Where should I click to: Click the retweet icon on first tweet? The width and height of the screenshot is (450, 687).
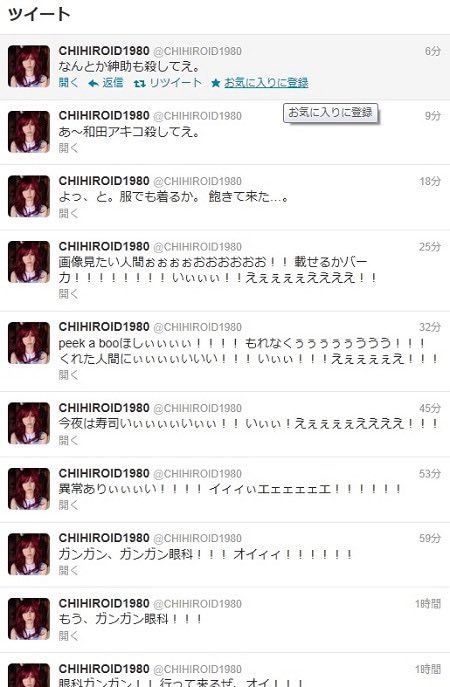[139, 83]
